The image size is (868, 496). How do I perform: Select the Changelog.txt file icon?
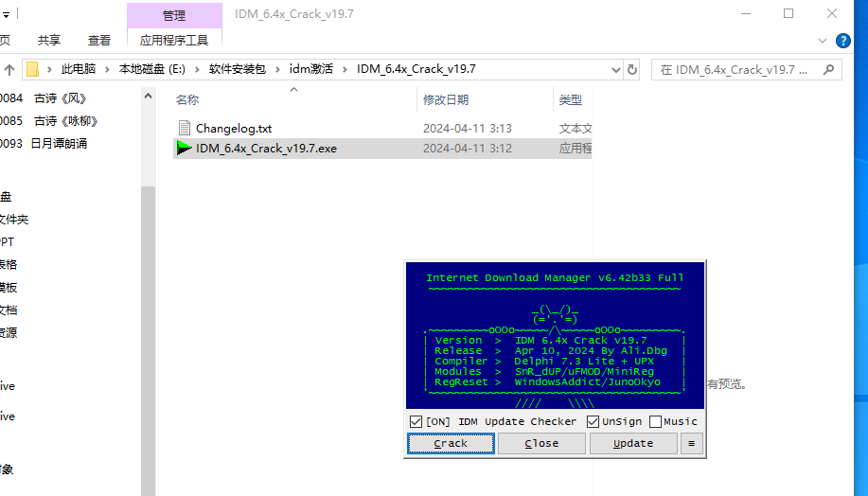click(185, 128)
